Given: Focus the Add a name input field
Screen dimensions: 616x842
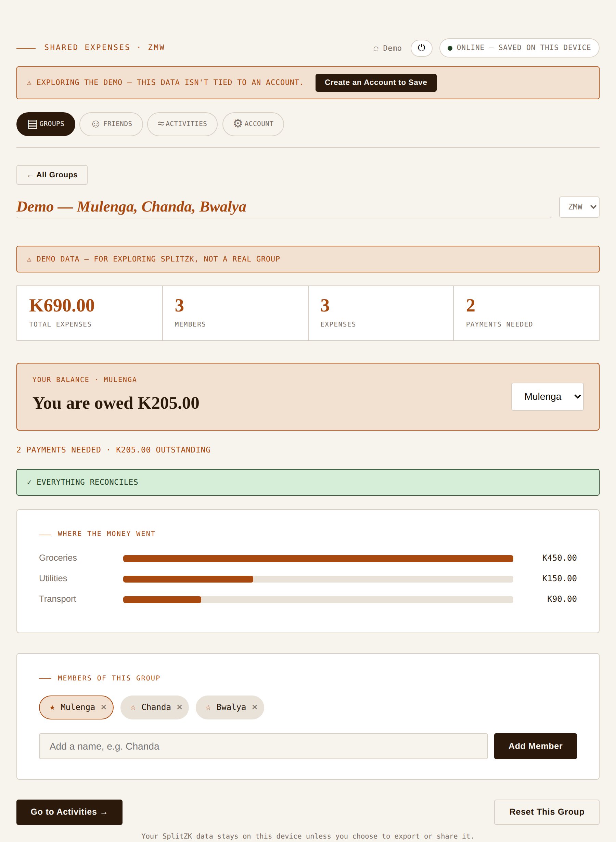Looking at the screenshot, I should coord(263,746).
